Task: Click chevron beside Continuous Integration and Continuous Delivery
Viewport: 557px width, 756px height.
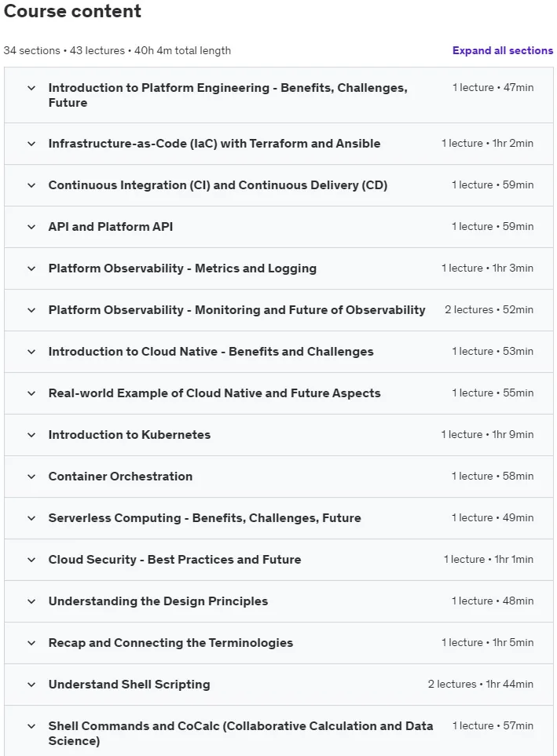Action: click(31, 185)
